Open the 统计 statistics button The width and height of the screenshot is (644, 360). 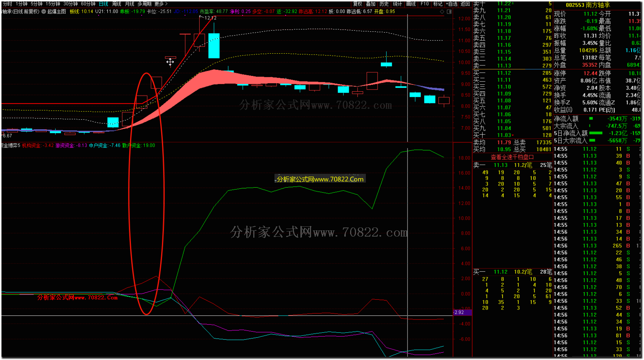click(397, 4)
